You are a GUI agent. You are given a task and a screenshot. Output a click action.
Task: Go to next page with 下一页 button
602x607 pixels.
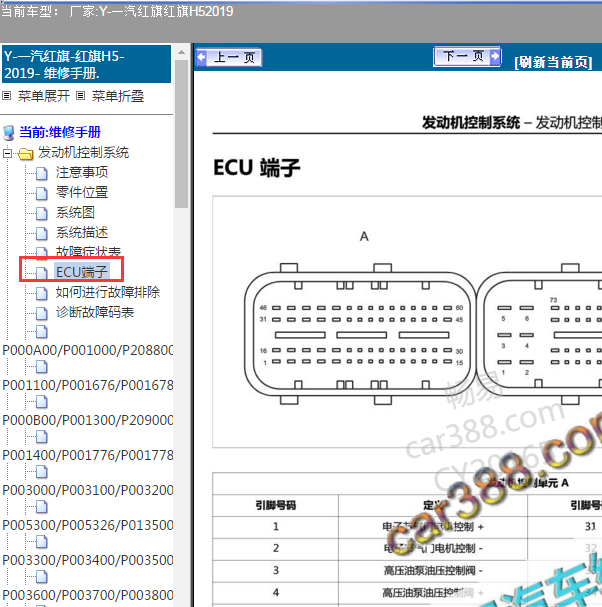(x=467, y=57)
